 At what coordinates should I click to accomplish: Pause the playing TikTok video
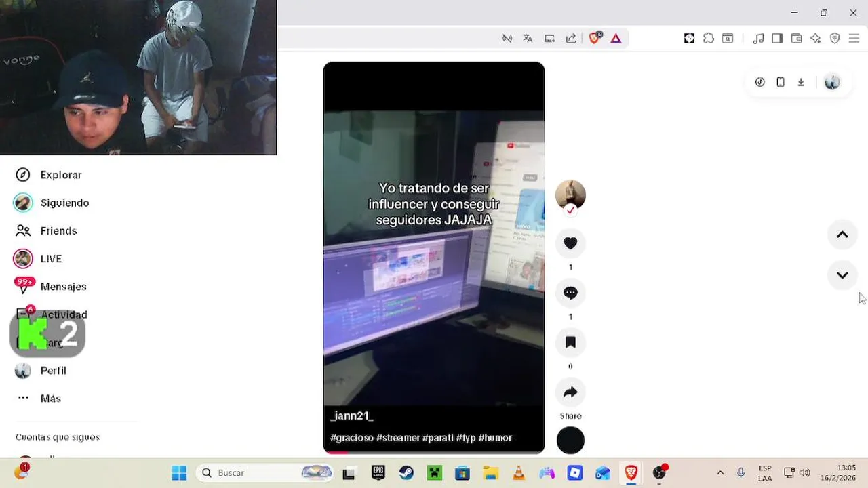(x=434, y=258)
